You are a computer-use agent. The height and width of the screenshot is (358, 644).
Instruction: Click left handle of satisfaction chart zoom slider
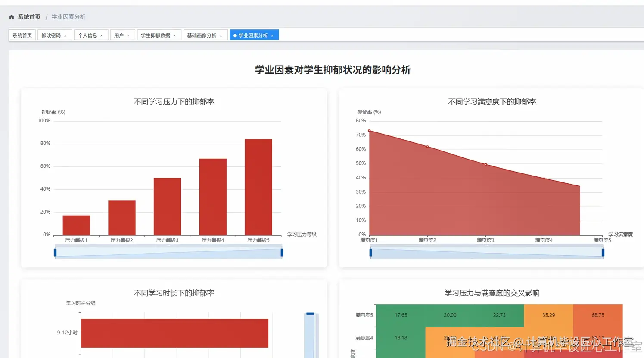370,253
